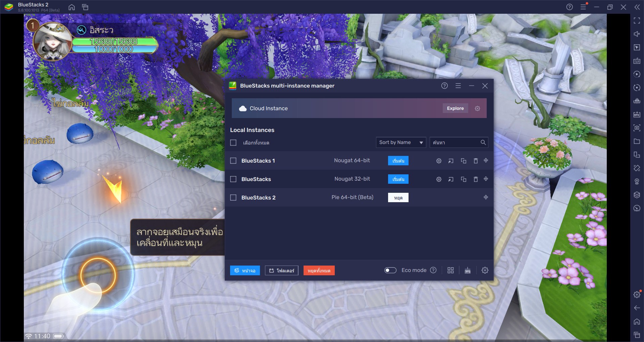This screenshot has width=644, height=342.
Task: Click Android home icon in sidebar
Action: [x=637, y=322]
